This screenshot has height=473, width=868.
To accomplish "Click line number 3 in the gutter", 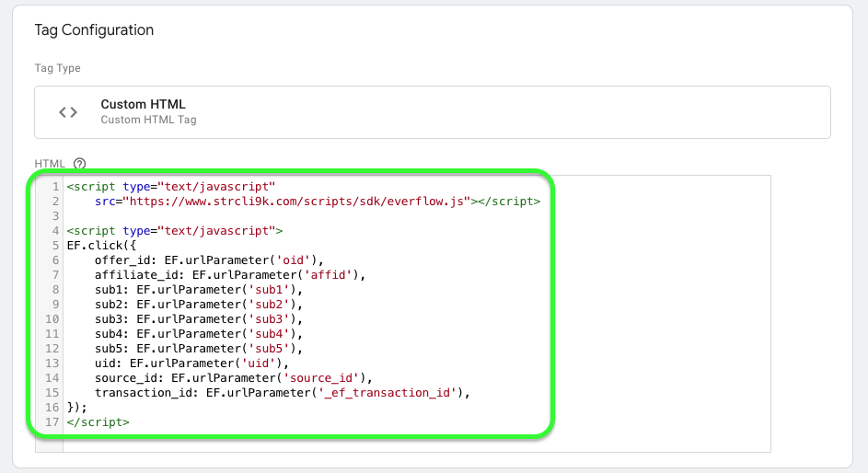I will point(55,215).
